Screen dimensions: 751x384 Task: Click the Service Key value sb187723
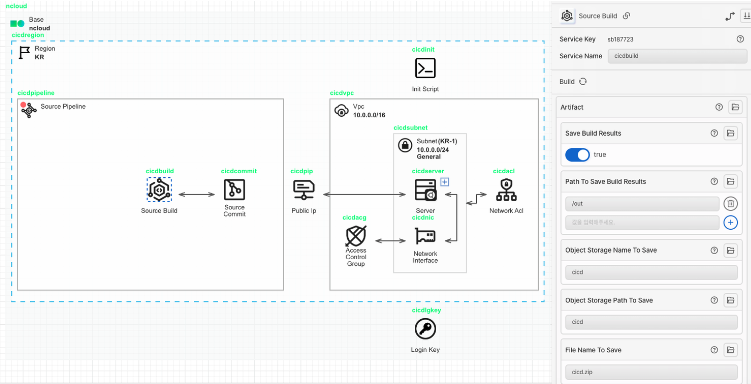tap(620, 39)
